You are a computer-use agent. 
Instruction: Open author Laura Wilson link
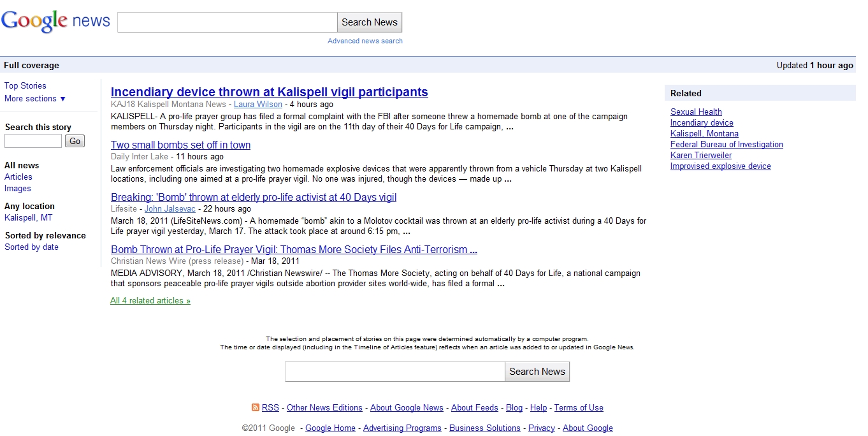click(x=258, y=104)
